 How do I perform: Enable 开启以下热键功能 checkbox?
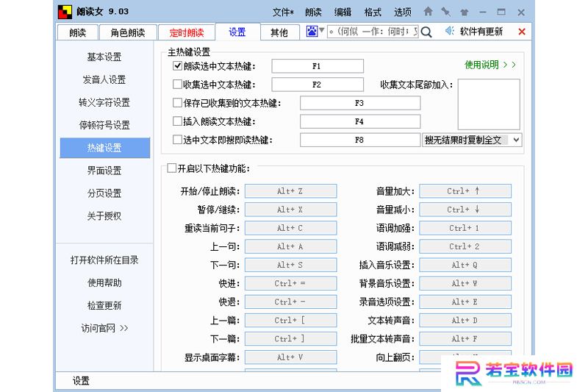(x=172, y=168)
